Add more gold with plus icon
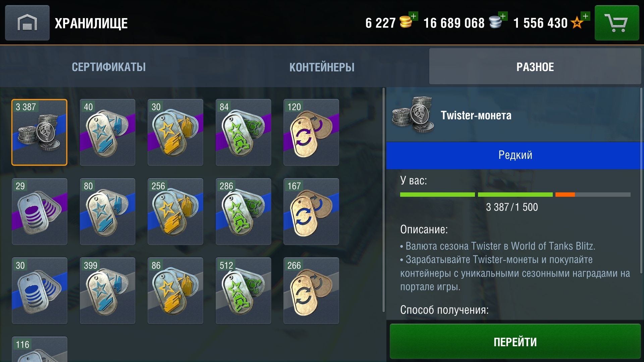The image size is (644, 362). [x=414, y=16]
